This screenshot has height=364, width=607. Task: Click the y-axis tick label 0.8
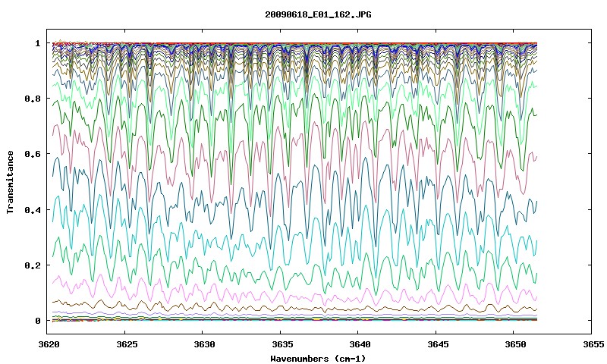pos(33,99)
